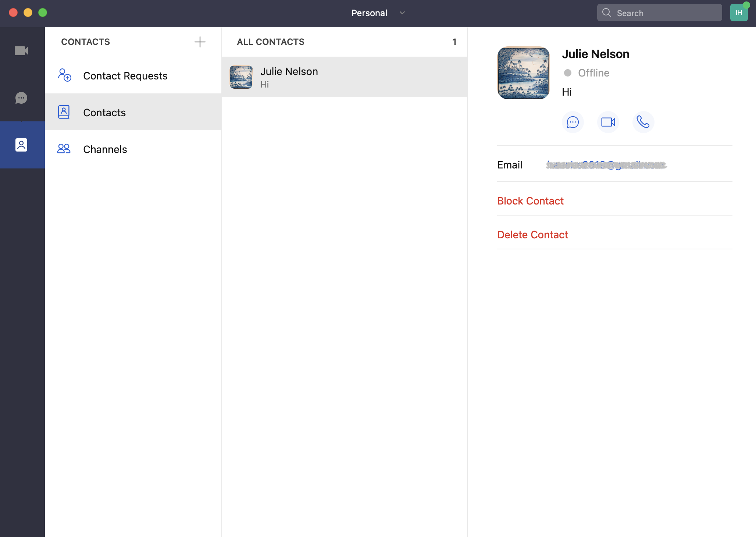Start a video meeting with Julie Nelson

(x=608, y=122)
